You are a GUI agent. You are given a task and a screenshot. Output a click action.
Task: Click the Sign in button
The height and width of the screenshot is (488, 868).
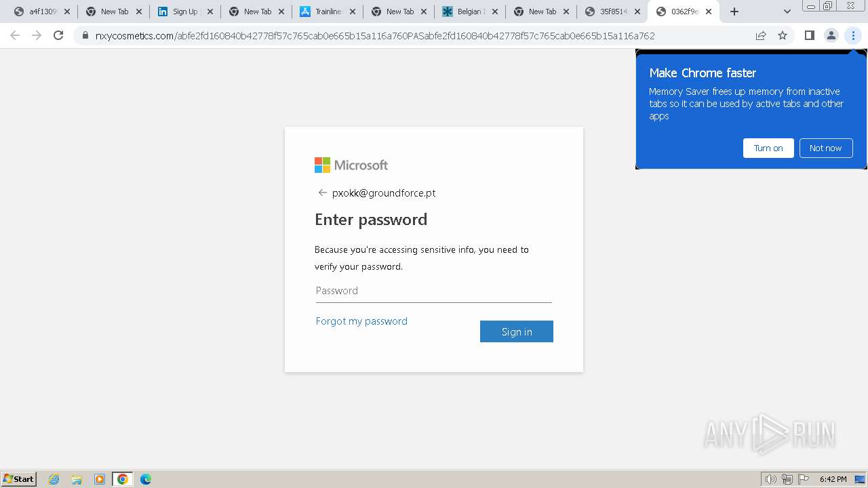(x=517, y=331)
